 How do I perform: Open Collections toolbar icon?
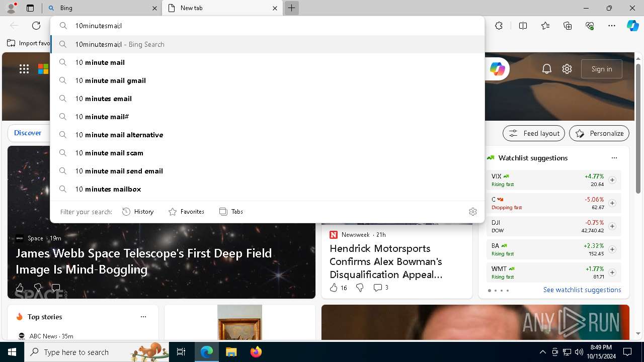[568, 26]
